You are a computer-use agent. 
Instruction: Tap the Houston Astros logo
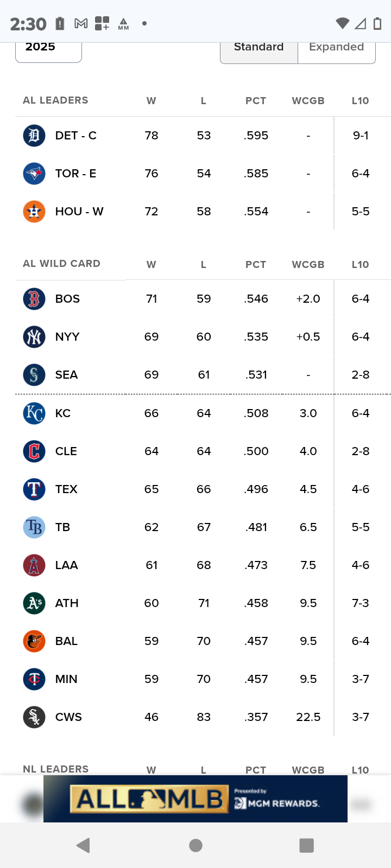point(34,212)
